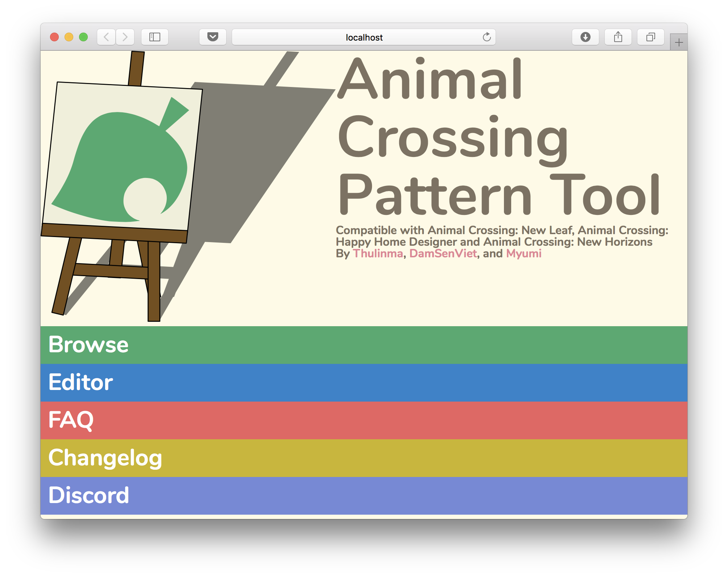
Task: Go back with the Safari back arrow
Action: pos(106,37)
